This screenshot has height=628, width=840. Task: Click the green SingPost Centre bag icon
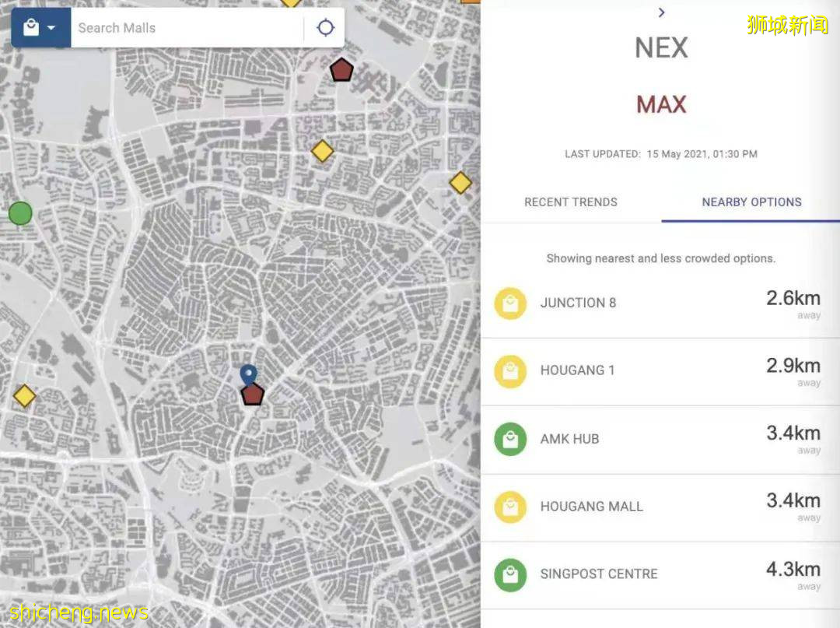pyautogui.click(x=510, y=574)
